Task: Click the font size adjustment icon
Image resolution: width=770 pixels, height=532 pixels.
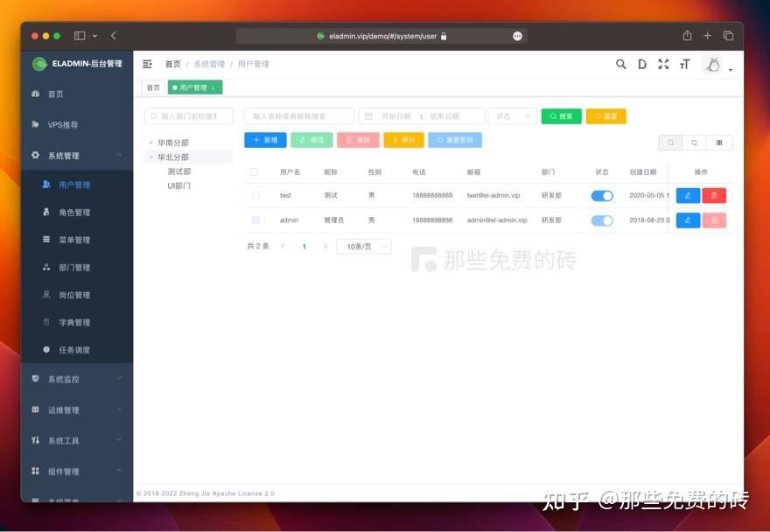Action: (x=685, y=64)
